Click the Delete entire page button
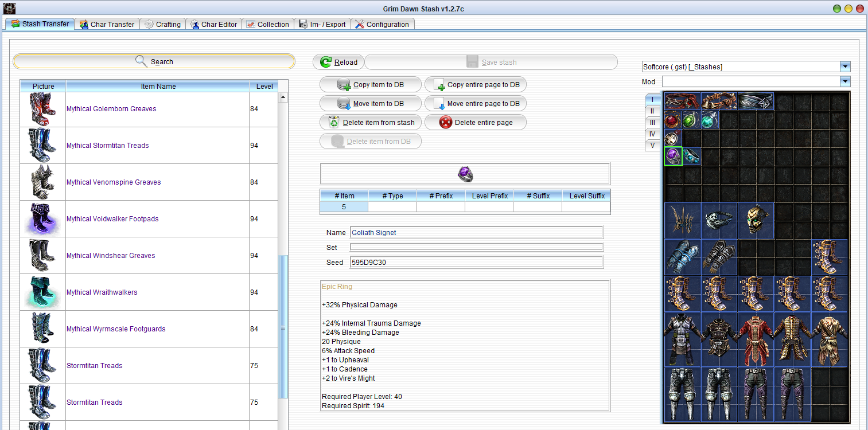 point(475,122)
